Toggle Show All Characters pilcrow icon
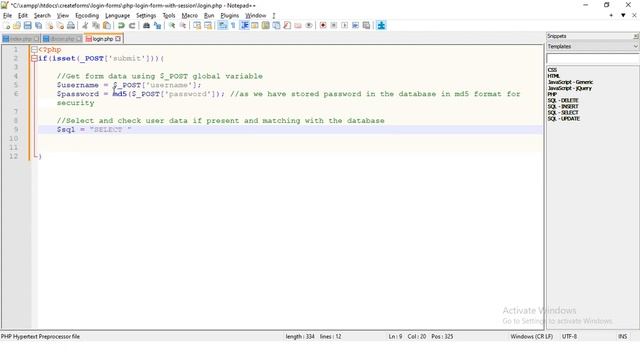Image resolution: width=640 pixels, height=360 pixels. pos(233,25)
